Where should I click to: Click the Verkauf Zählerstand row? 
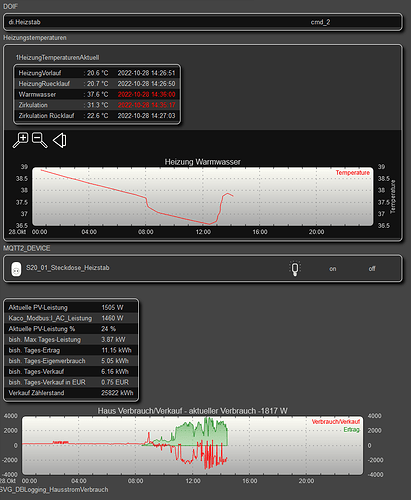[x=71, y=393]
